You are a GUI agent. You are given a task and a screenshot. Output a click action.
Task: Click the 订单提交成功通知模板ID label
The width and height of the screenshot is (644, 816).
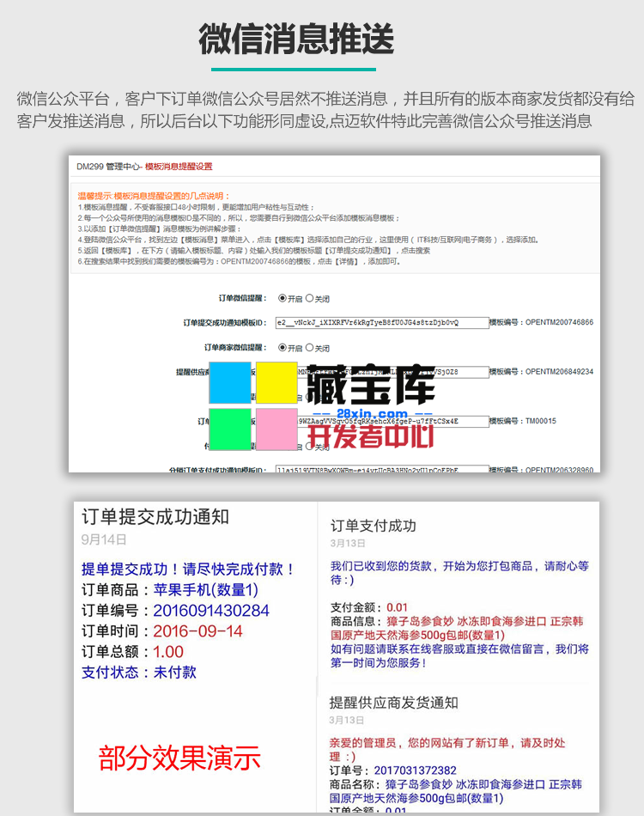pyautogui.click(x=225, y=323)
